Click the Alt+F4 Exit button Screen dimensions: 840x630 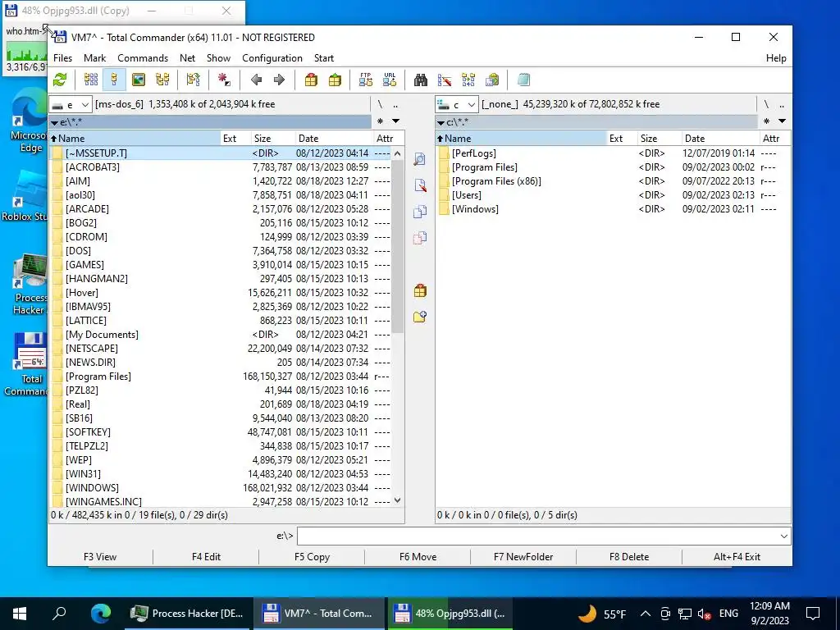click(737, 557)
